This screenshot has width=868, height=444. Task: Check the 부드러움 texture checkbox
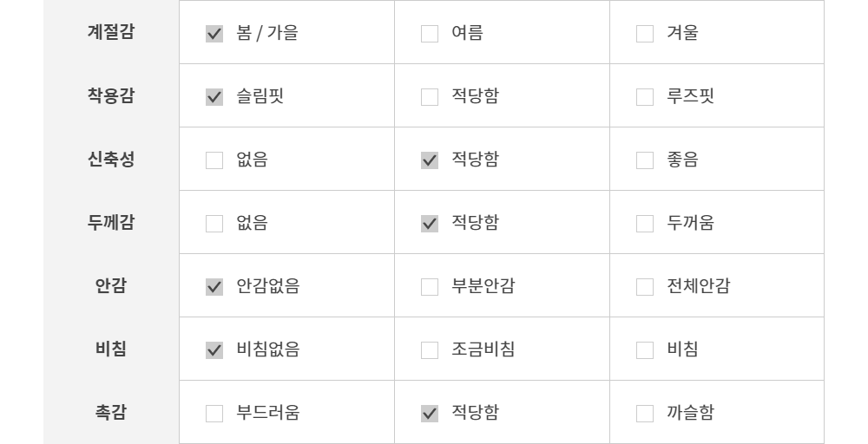point(214,414)
